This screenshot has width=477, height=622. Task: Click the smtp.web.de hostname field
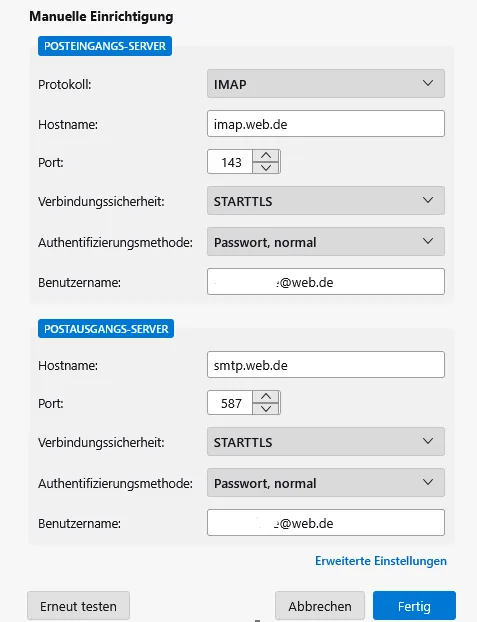click(x=326, y=365)
